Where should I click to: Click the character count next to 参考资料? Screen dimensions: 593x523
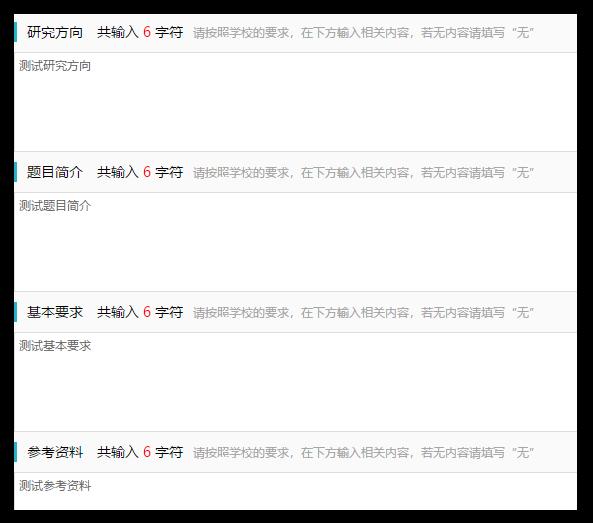[x=140, y=452]
